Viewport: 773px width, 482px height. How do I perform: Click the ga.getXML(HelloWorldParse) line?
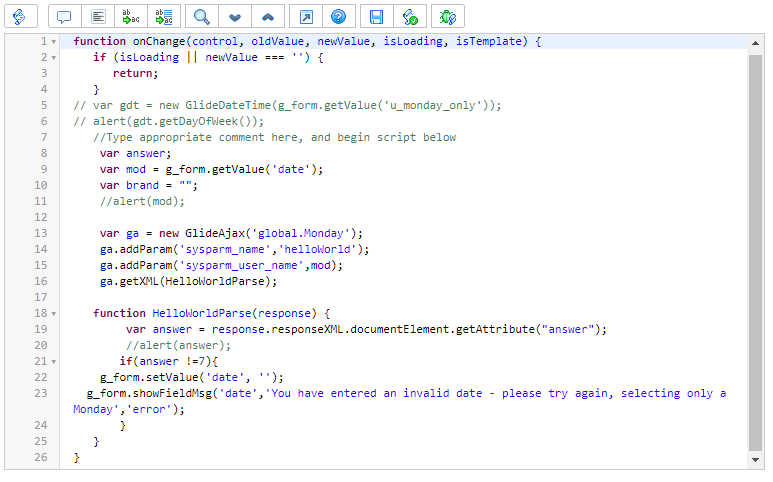click(188, 281)
